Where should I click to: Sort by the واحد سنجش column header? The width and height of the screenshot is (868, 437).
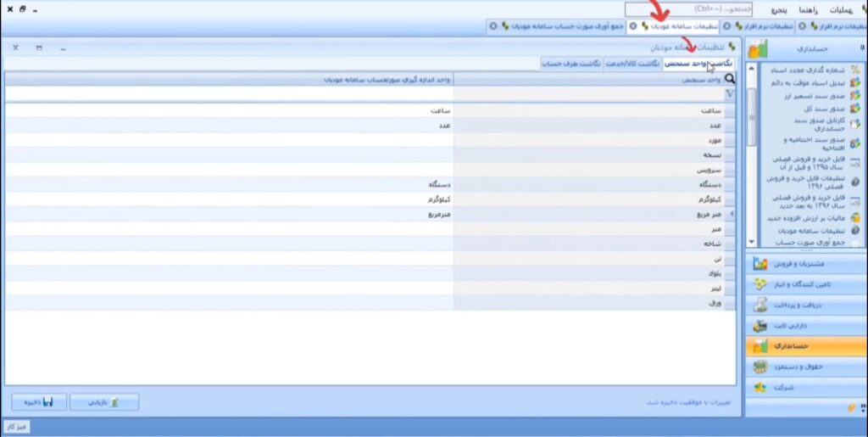[589, 80]
